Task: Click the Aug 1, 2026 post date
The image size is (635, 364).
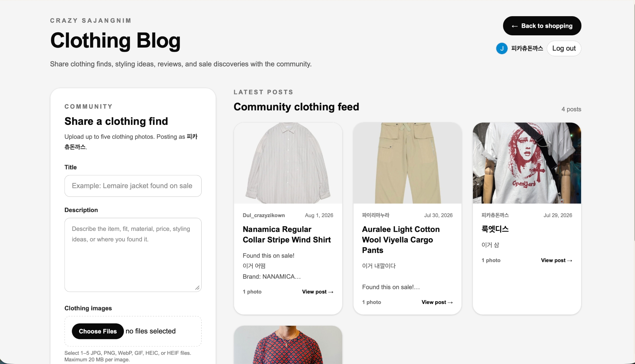Action: [319, 215]
